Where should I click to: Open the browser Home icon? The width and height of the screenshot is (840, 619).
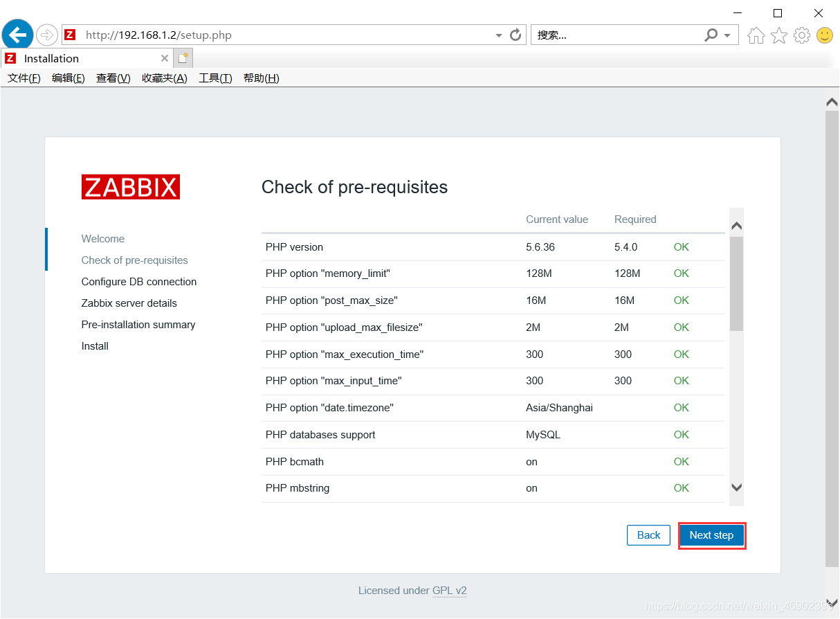(x=756, y=35)
